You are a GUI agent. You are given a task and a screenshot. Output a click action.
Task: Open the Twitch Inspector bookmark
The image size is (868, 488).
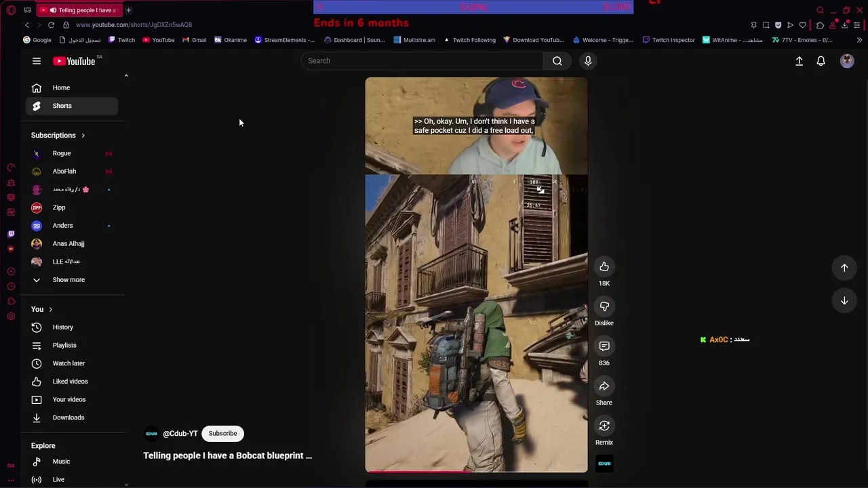tap(669, 40)
